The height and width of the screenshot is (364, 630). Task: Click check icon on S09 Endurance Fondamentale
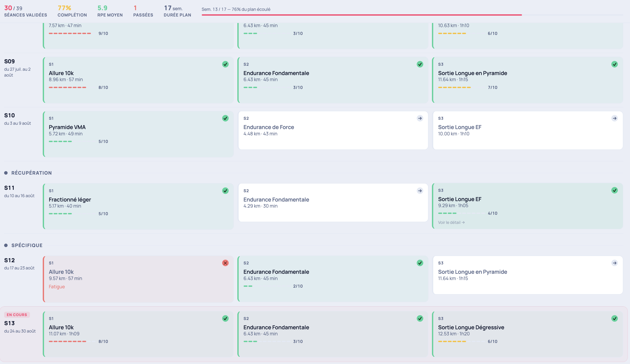[420, 64]
